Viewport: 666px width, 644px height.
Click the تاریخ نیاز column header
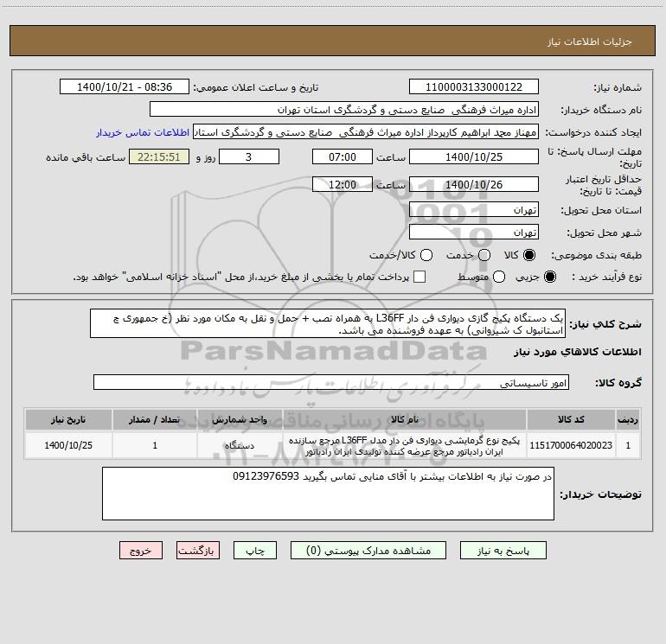[68, 419]
